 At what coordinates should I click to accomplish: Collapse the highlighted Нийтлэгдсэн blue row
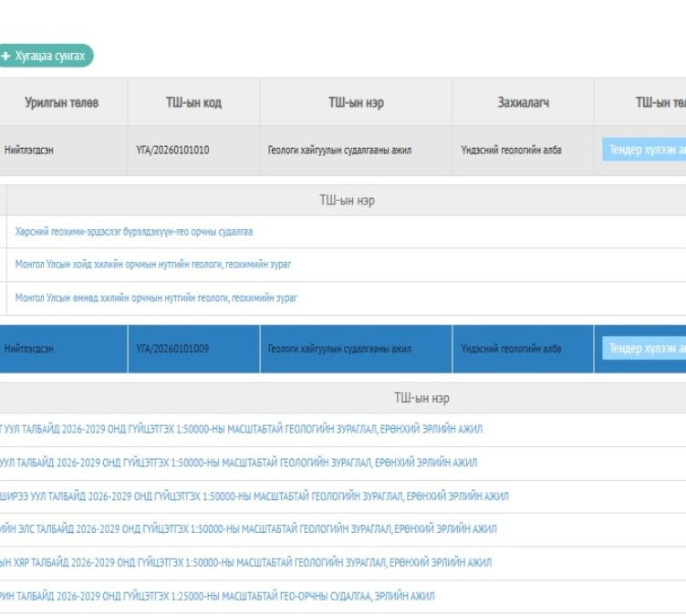(29, 349)
